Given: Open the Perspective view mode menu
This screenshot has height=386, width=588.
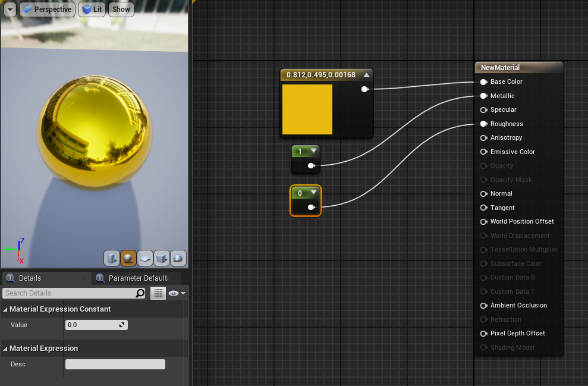Looking at the screenshot, I should point(47,10).
